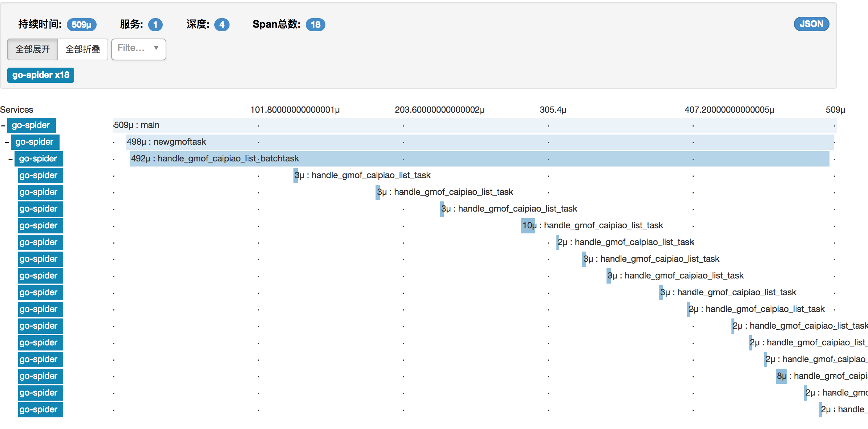Click go-spider label in newgmoftask row
Image resolution: width=868 pixels, height=429 pixels.
click(35, 142)
